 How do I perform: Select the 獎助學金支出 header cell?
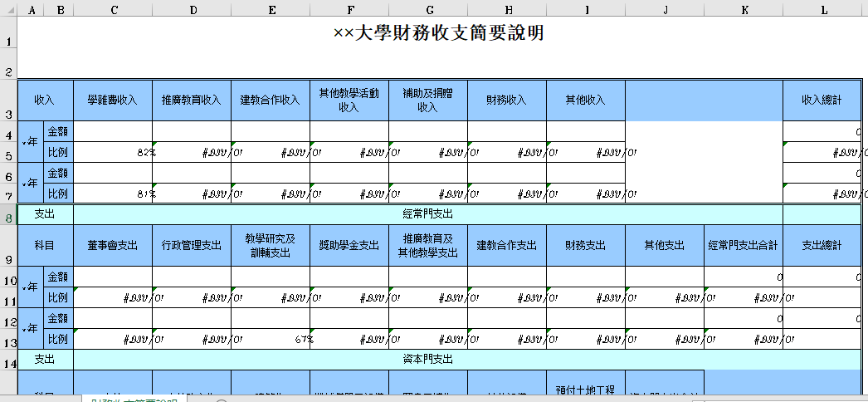(349, 246)
